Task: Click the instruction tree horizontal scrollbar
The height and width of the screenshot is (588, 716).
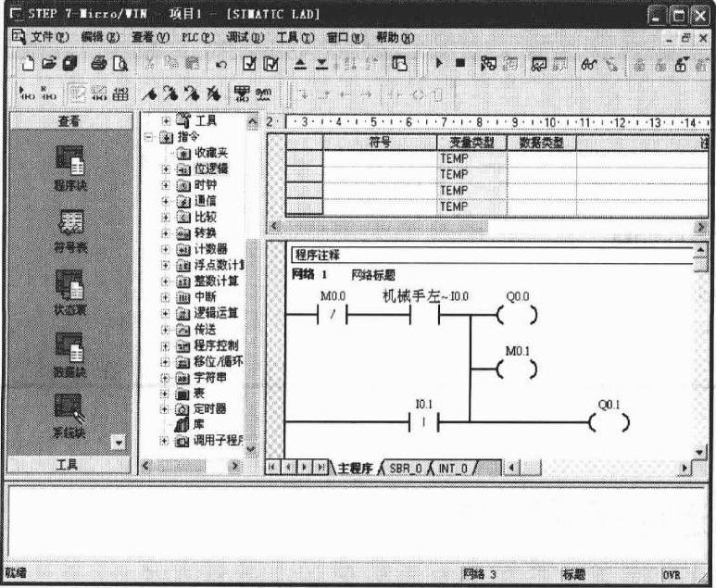Action: [x=191, y=466]
